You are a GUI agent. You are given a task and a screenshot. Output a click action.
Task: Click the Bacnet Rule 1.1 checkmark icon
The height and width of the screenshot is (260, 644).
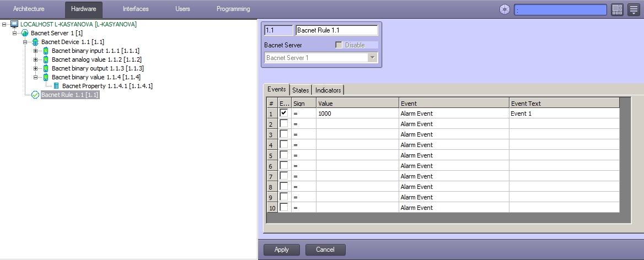(x=35, y=95)
